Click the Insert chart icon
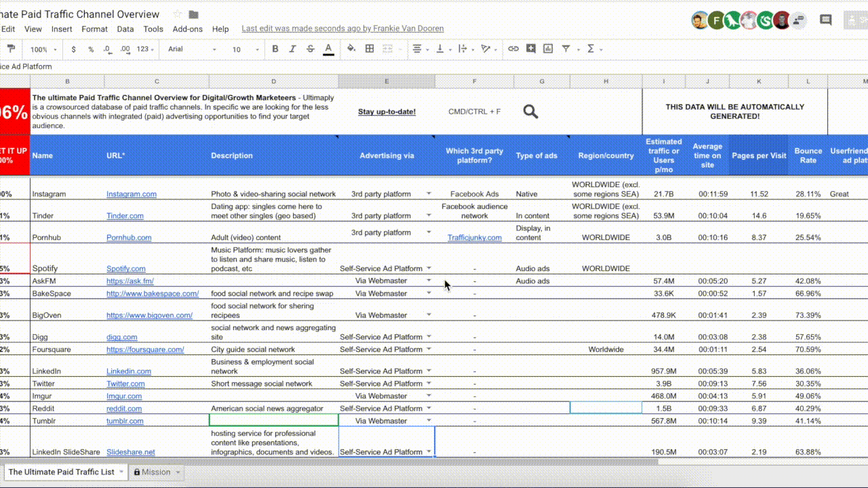The image size is (868, 488). [x=547, y=49]
